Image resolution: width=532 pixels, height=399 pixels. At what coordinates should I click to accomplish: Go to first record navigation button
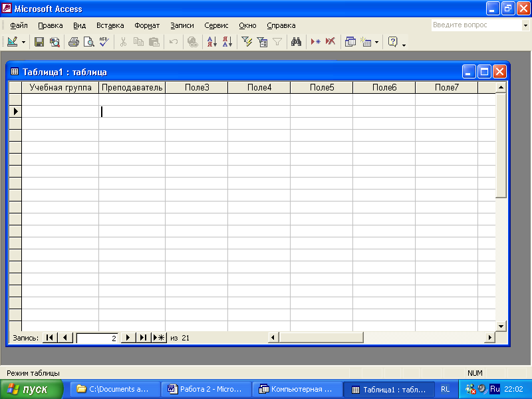click(x=49, y=338)
